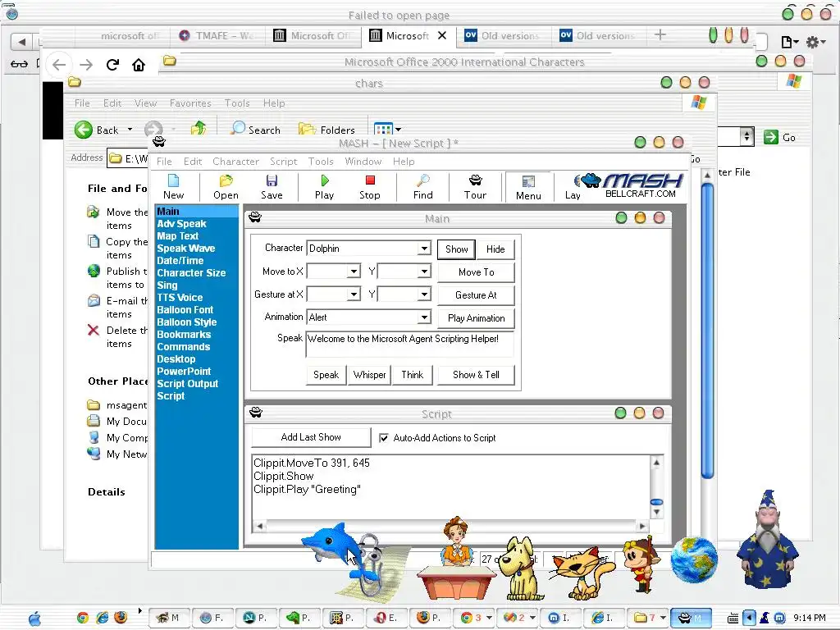Open the Character menu in MASH
The height and width of the screenshot is (630, 840).
coord(235,162)
